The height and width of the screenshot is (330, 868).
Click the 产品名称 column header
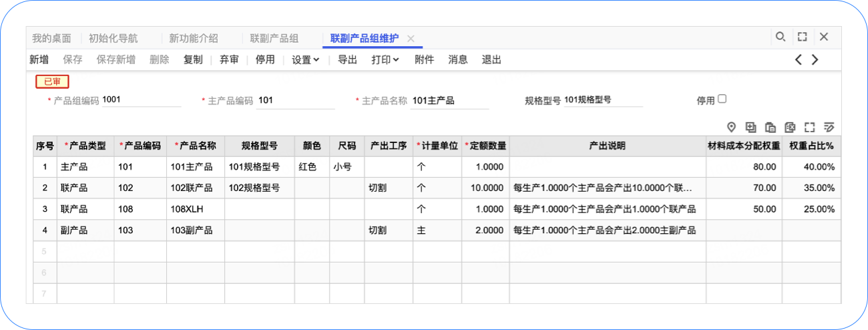tap(195, 146)
